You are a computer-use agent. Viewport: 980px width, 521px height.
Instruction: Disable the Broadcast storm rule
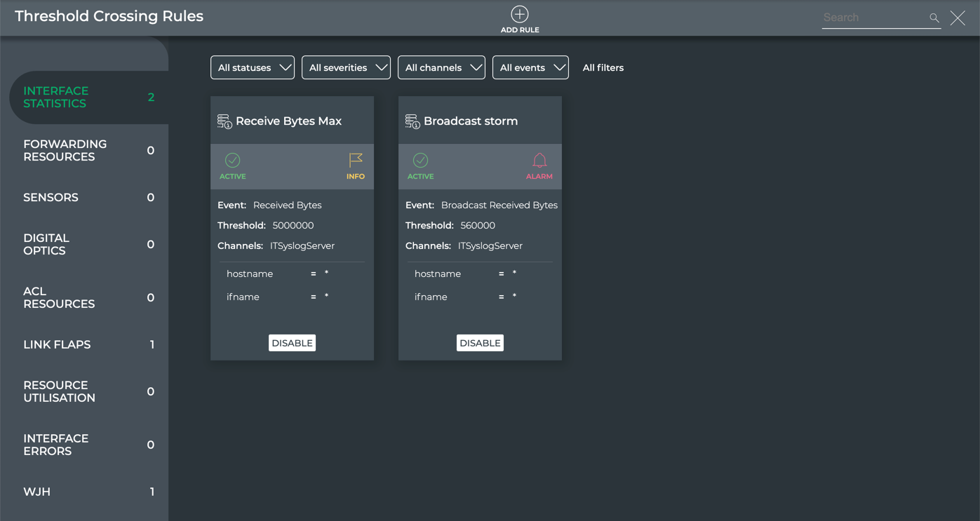coord(480,343)
